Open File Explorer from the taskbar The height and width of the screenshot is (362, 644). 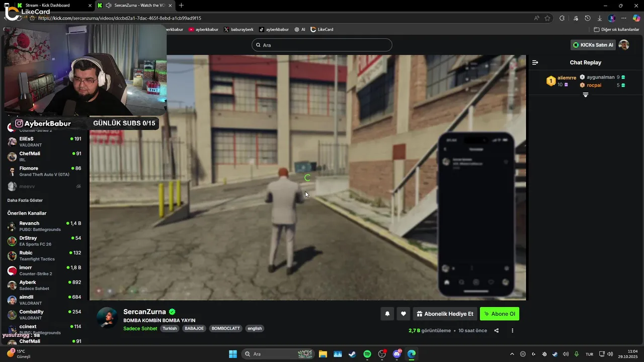pos(323,354)
